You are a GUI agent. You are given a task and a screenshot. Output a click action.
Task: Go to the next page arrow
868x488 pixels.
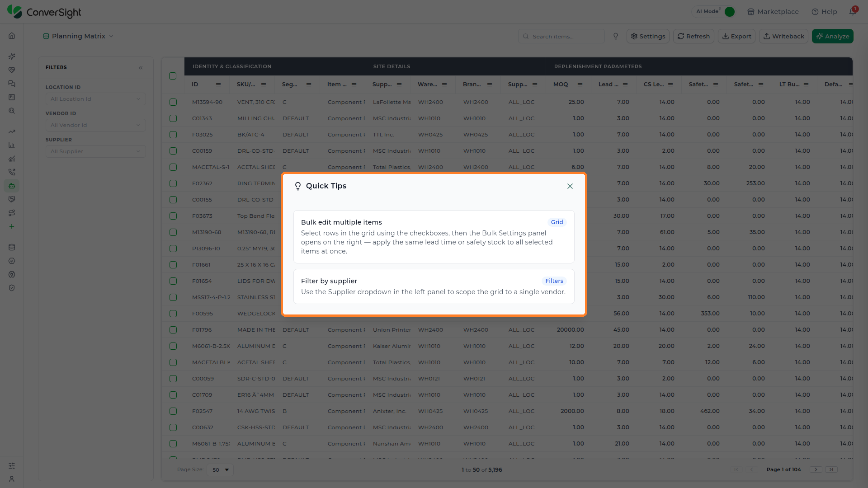816,469
